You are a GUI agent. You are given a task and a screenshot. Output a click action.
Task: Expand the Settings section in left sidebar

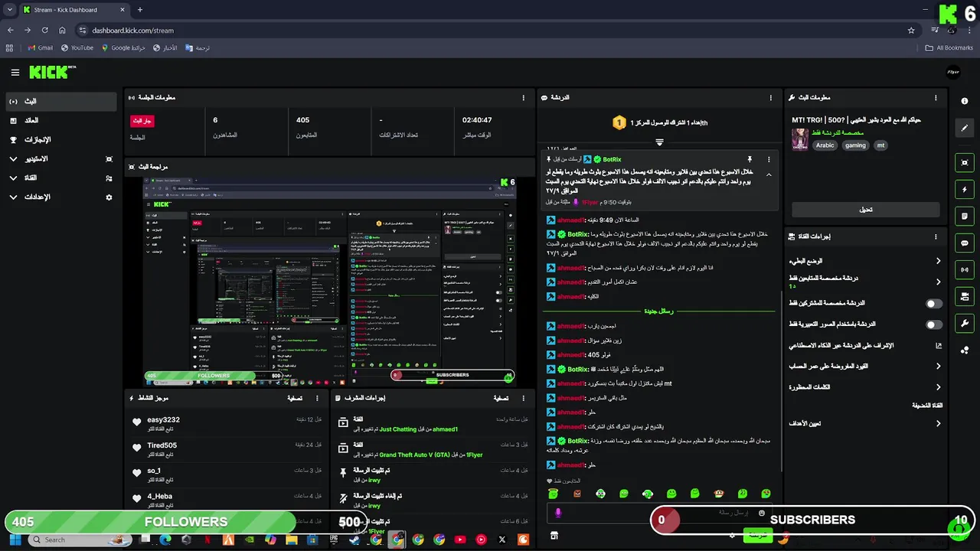coord(13,197)
